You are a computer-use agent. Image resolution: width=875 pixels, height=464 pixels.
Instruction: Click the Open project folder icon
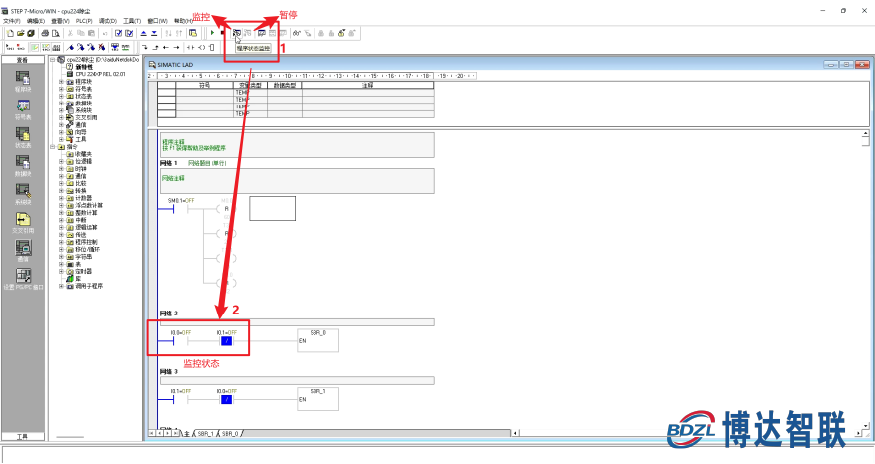(x=21, y=34)
